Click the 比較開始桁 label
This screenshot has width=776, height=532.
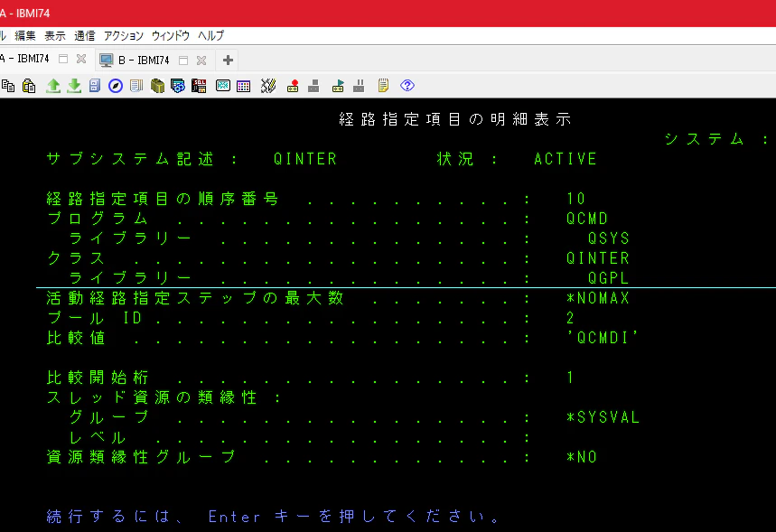tap(98, 378)
